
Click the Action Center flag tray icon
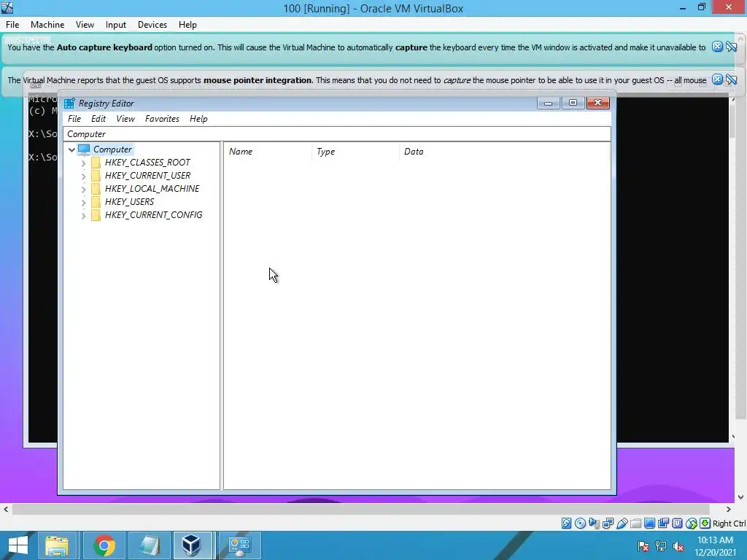[x=643, y=546]
